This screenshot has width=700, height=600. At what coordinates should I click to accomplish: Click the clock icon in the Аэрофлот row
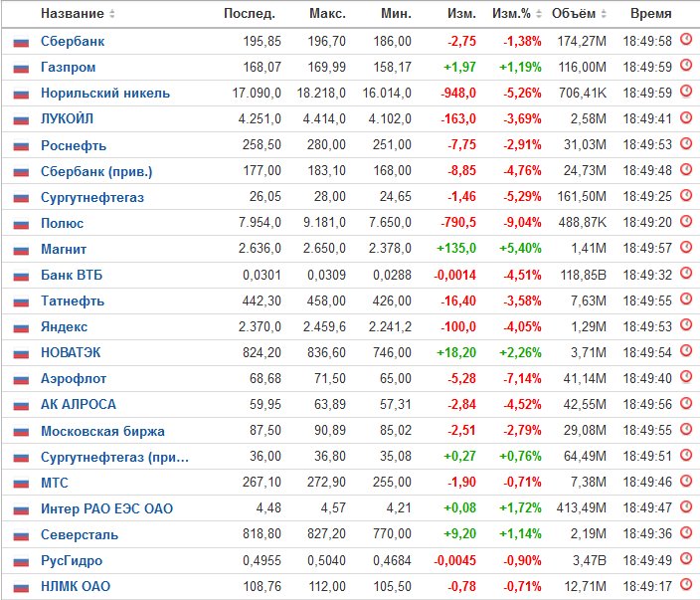686,377
